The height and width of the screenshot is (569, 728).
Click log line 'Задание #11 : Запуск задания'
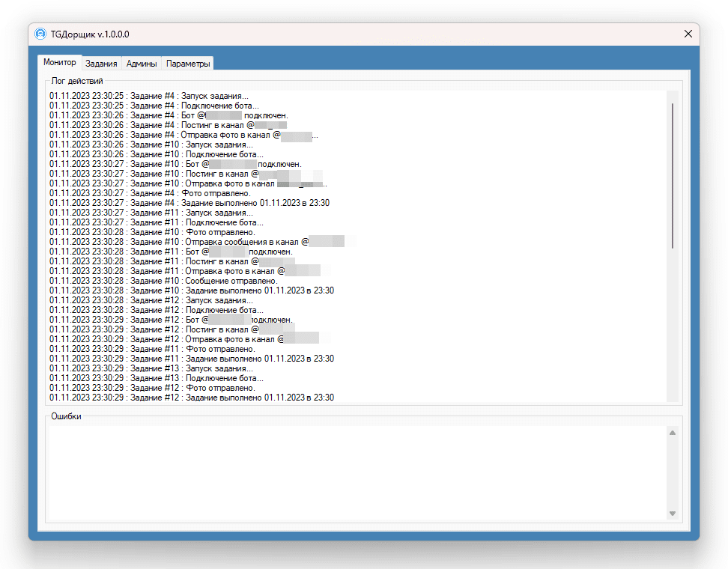pyautogui.click(x=151, y=213)
